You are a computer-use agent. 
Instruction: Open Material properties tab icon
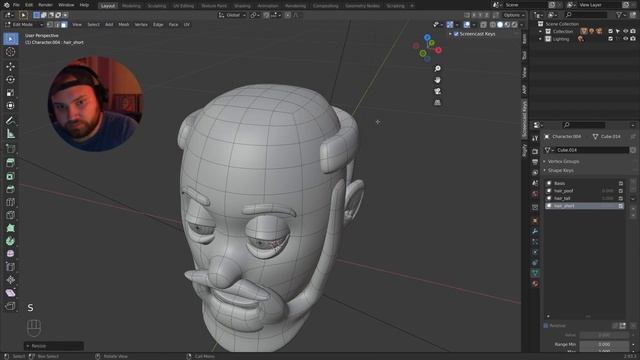tap(535, 283)
